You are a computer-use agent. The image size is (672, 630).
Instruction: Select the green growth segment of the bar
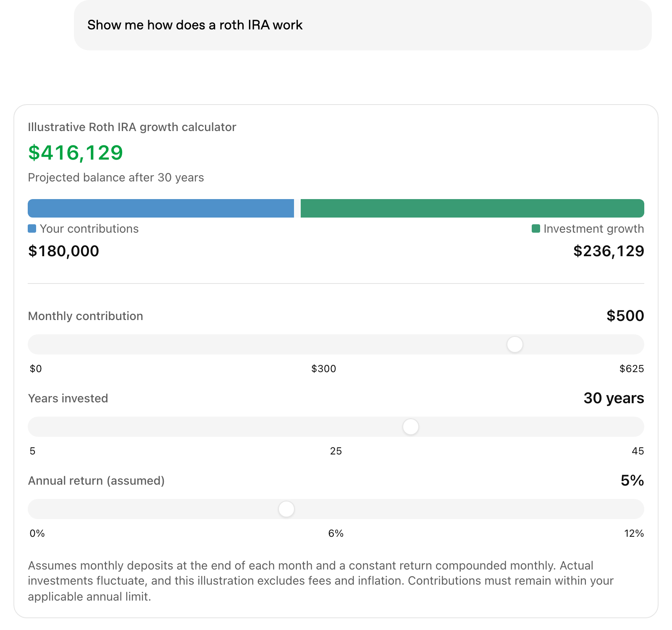(472, 208)
